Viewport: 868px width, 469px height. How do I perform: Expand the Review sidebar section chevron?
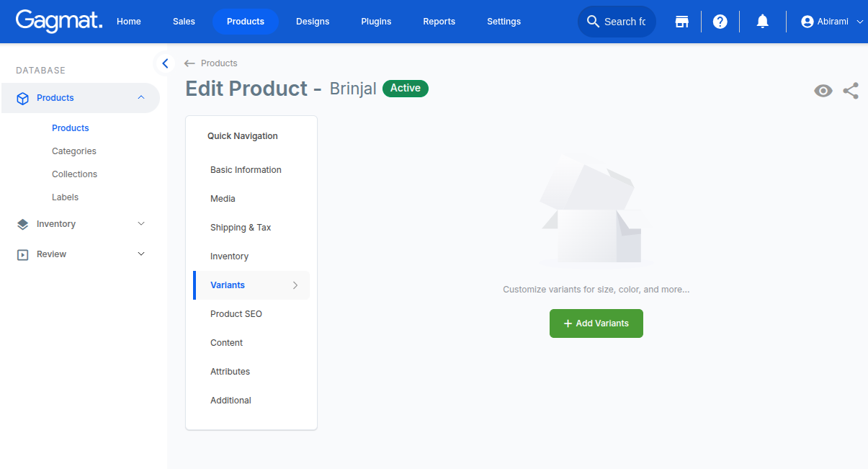coord(141,254)
